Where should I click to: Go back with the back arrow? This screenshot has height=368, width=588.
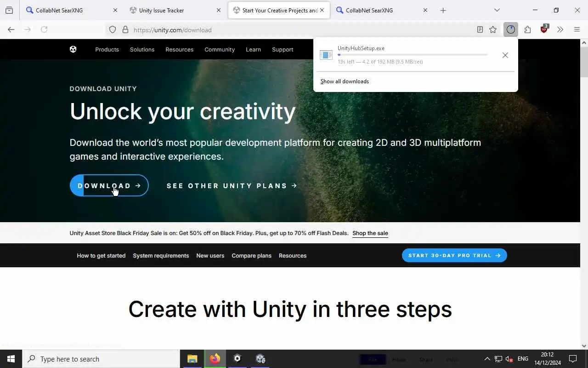tap(11, 29)
